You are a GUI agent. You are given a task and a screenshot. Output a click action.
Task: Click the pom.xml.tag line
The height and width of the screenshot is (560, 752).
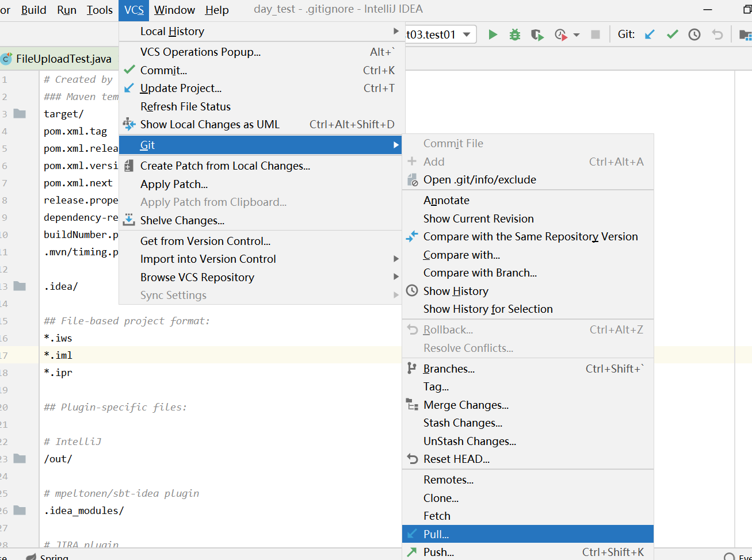click(x=75, y=131)
